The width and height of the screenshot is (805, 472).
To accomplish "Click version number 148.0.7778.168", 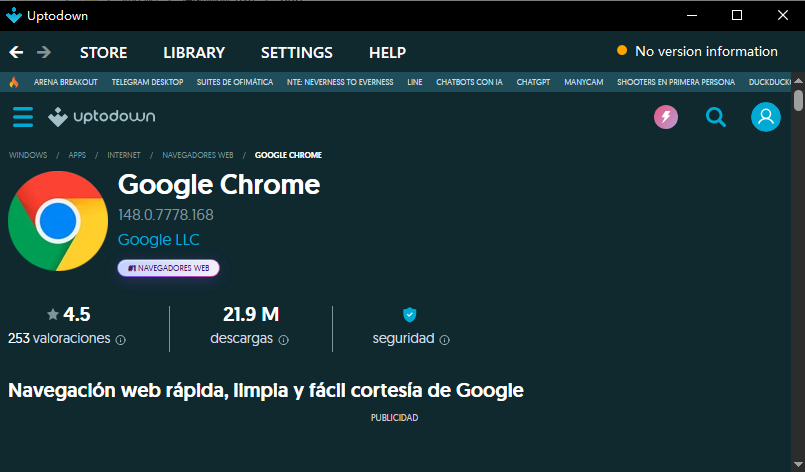I will [166, 215].
